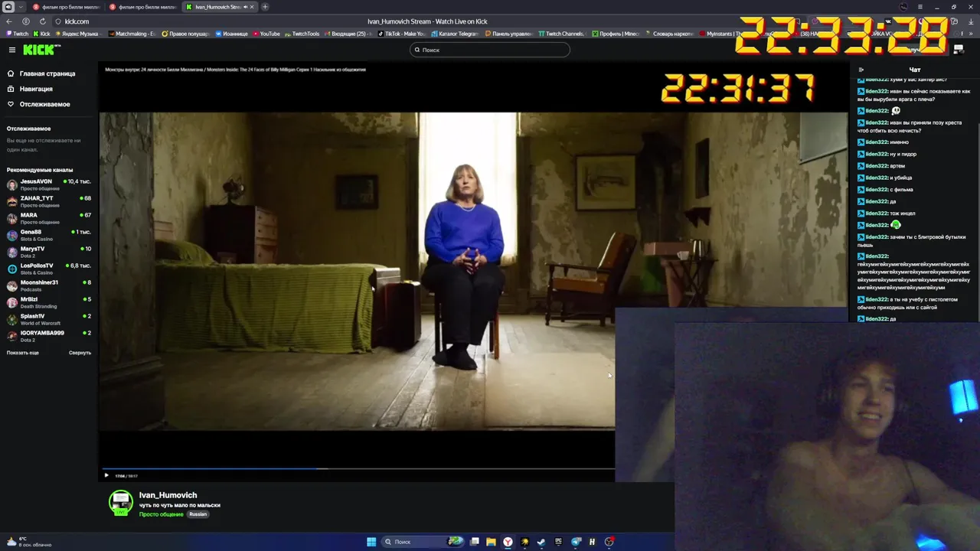
Task: Open the MrBizi channel
Action: click(x=49, y=302)
